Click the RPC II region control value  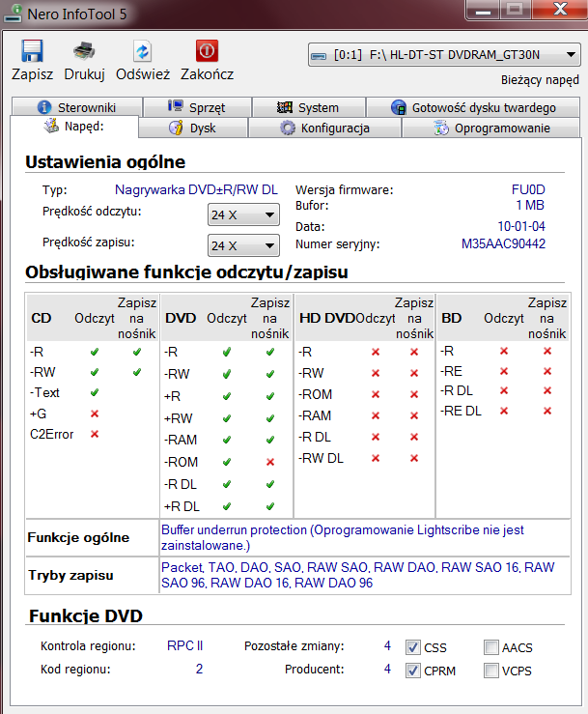184,645
